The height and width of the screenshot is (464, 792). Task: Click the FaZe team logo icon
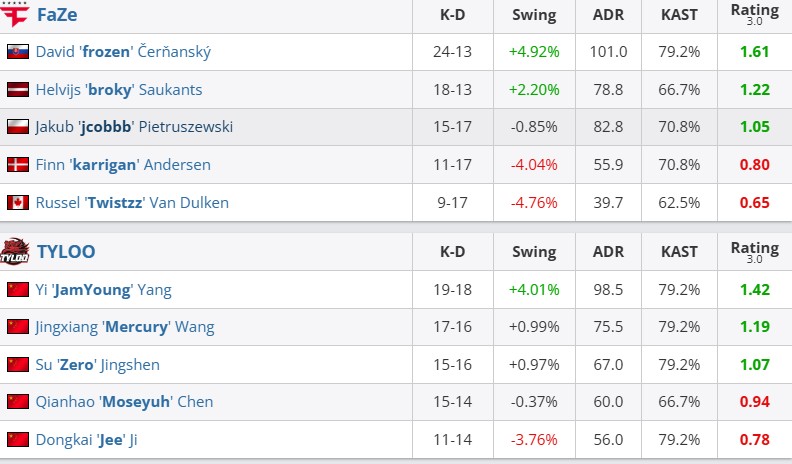pyautogui.click(x=15, y=14)
